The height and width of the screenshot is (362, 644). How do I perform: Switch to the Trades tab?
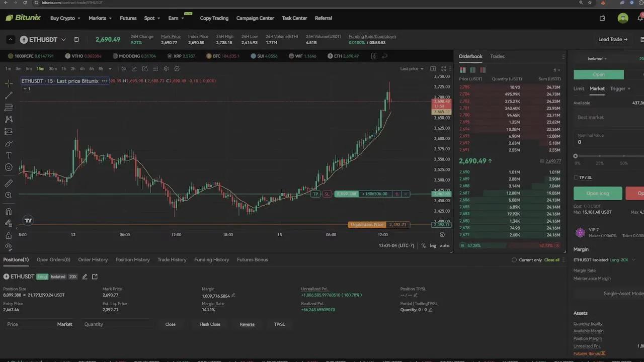point(497,56)
